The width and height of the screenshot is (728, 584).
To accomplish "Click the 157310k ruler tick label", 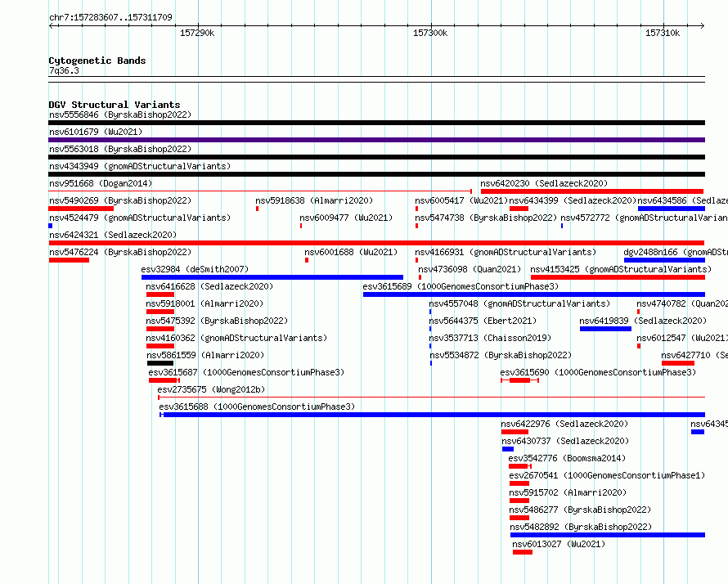I will coord(663,33).
